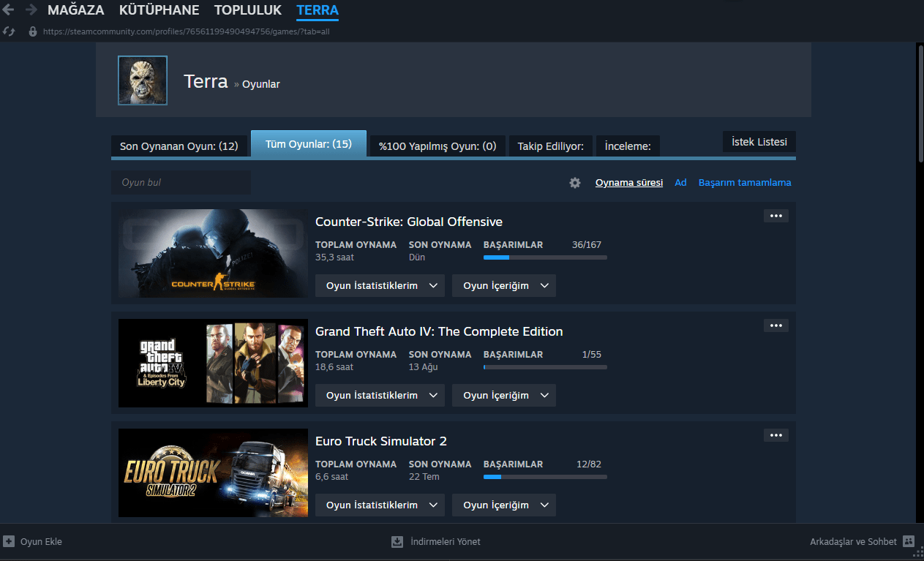Click the 12/82 achievements count
This screenshot has height=561, width=924.
point(589,464)
